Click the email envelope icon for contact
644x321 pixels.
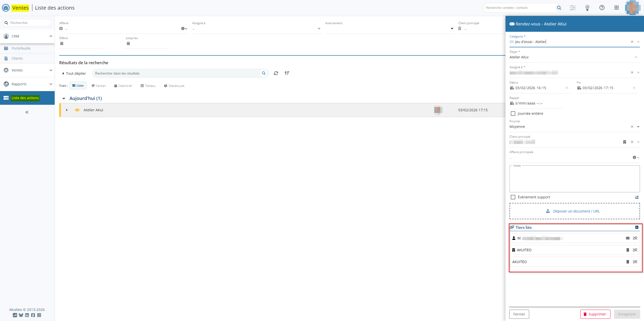[628, 238]
